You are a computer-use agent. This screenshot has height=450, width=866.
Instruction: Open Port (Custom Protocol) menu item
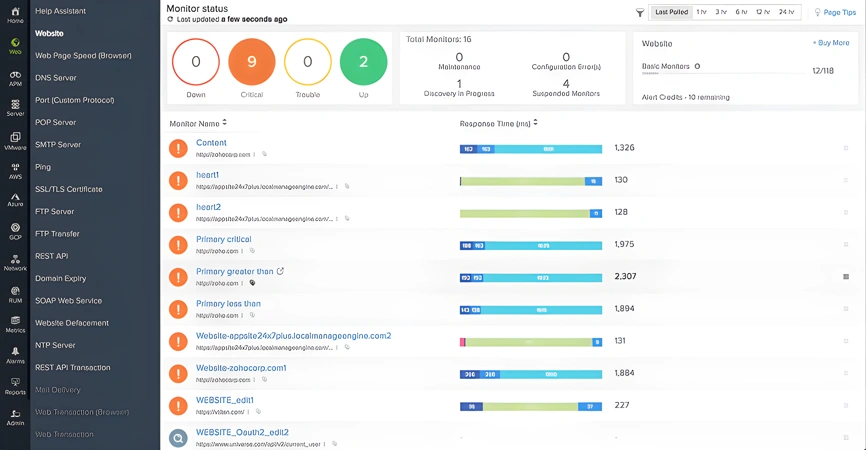click(75, 100)
